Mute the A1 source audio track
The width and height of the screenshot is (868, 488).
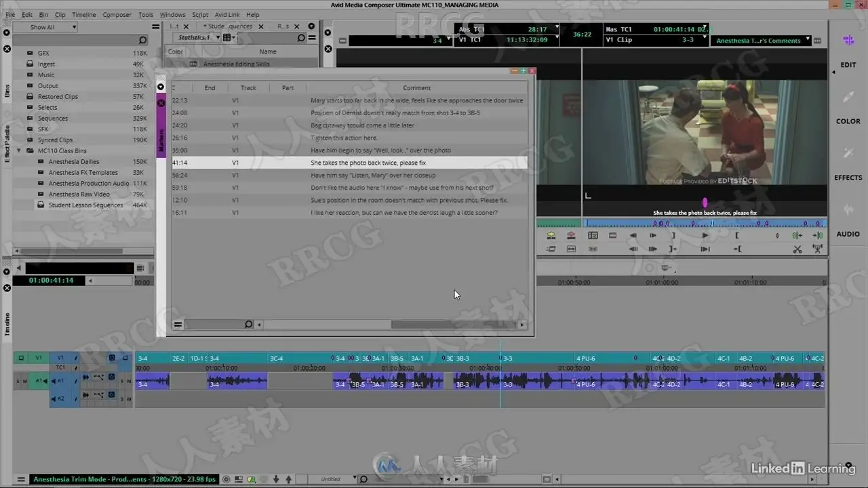pos(25,382)
